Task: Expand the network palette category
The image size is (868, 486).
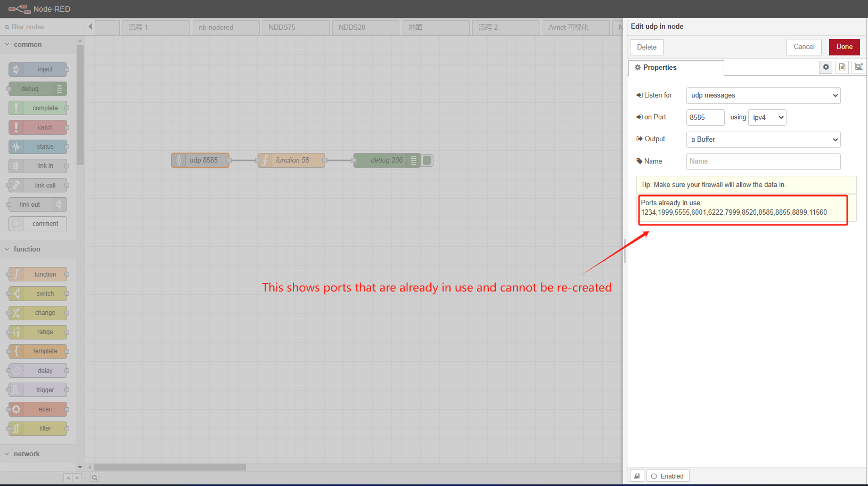Action: (38, 454)
